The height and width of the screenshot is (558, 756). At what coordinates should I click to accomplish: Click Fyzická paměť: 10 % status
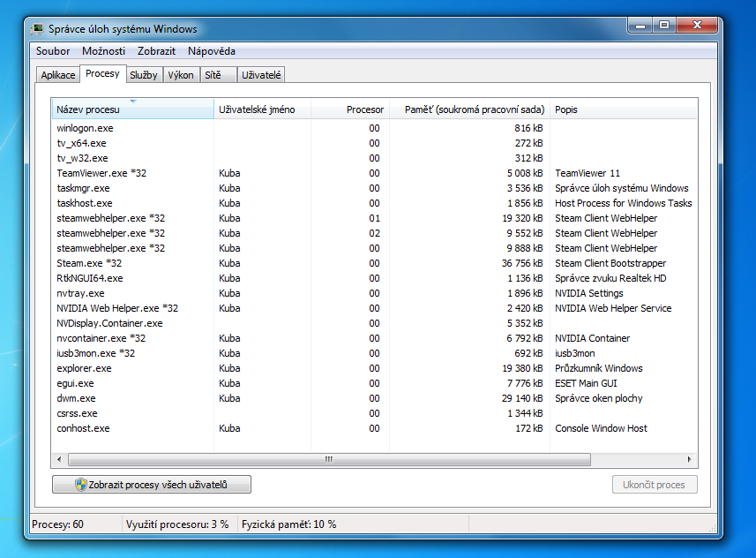point(288,524)
